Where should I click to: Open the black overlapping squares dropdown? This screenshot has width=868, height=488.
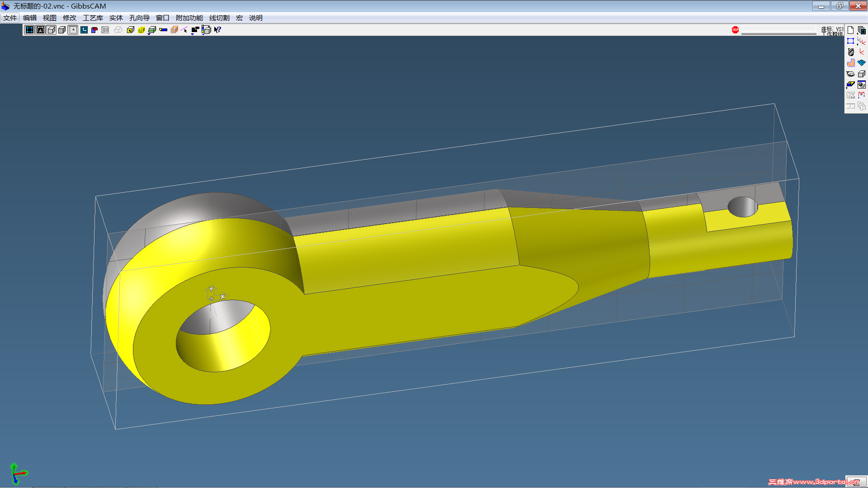point(195,30)
